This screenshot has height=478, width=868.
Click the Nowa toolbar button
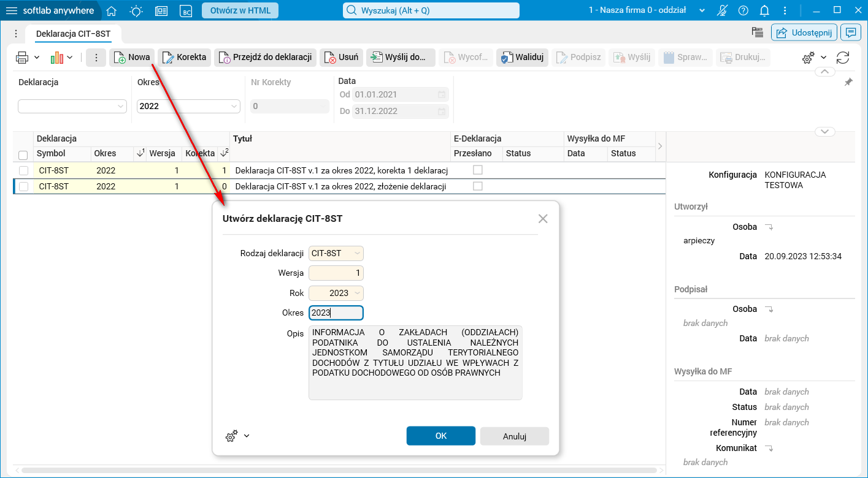pos(132,58)
